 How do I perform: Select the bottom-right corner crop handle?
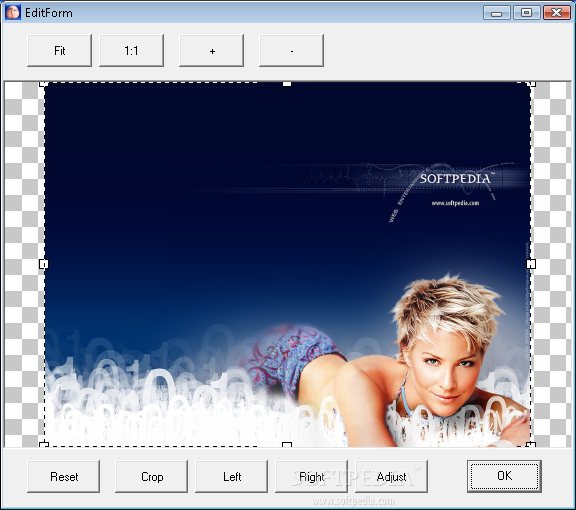(531, 445)
